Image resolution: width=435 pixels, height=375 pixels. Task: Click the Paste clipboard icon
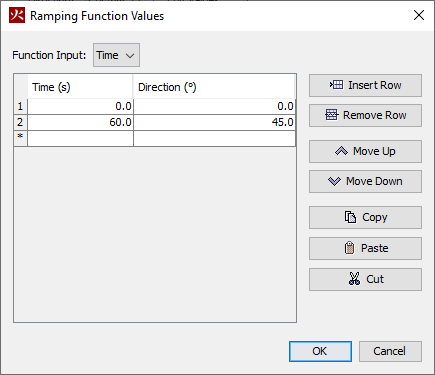coord(349,248)
